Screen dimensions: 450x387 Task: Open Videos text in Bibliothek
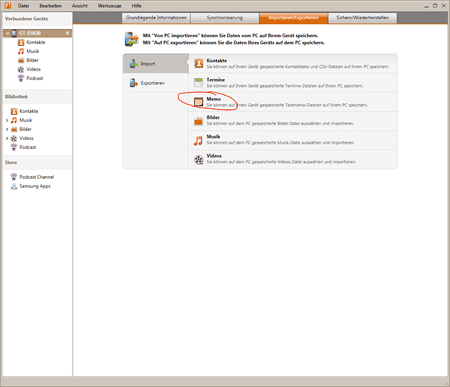tap(26, 138)
